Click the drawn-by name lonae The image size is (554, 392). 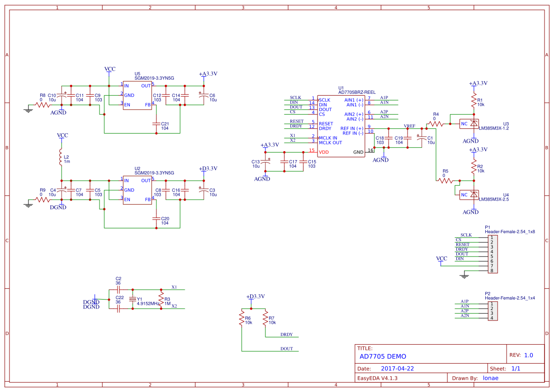490,378
